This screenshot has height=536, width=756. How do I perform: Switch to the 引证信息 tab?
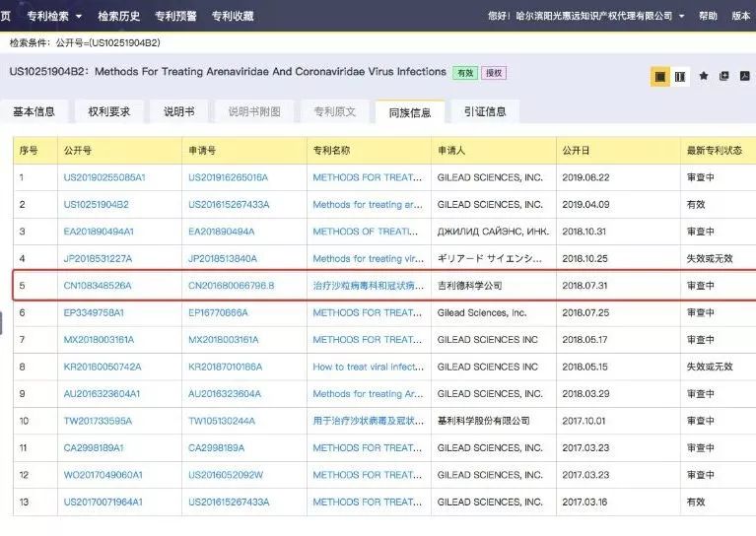pos(485,111)
